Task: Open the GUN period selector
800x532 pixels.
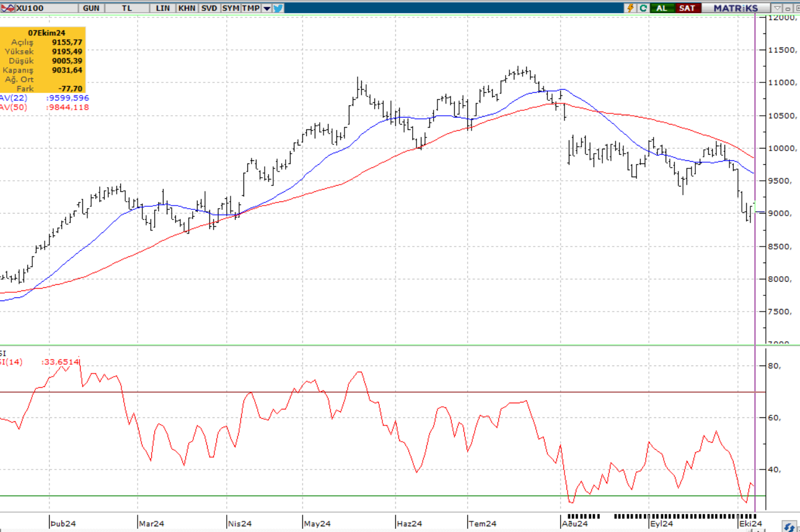Action: (x=90, y=8)
